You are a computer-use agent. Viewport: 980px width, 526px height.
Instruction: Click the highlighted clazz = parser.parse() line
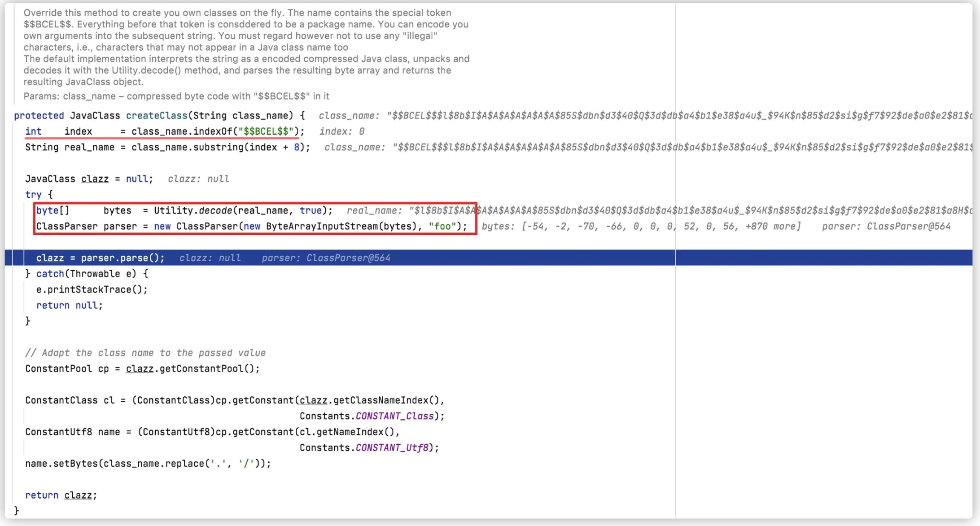tap(100, 258)
